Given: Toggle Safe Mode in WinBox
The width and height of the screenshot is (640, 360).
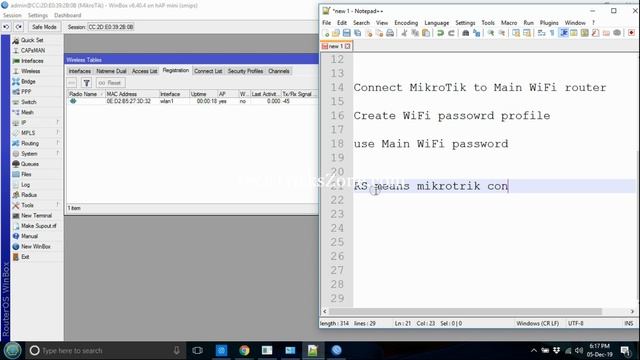Looking at the screenshot, I should (x=44, y=27).
